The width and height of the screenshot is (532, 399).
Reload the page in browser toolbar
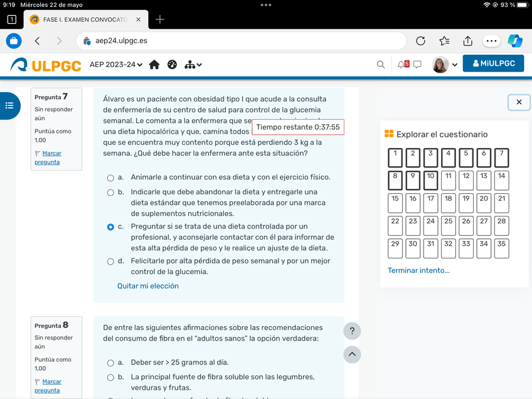(421, 41)
